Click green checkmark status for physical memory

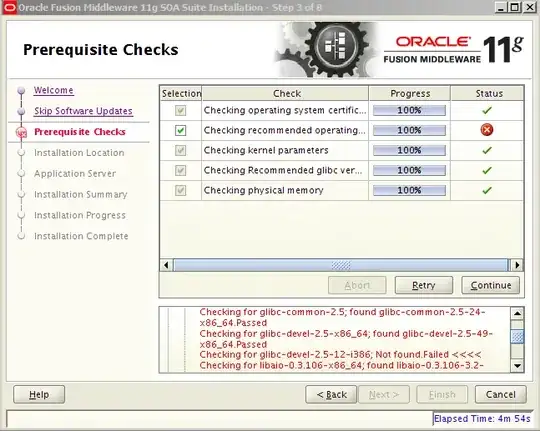tap(487, 191)
